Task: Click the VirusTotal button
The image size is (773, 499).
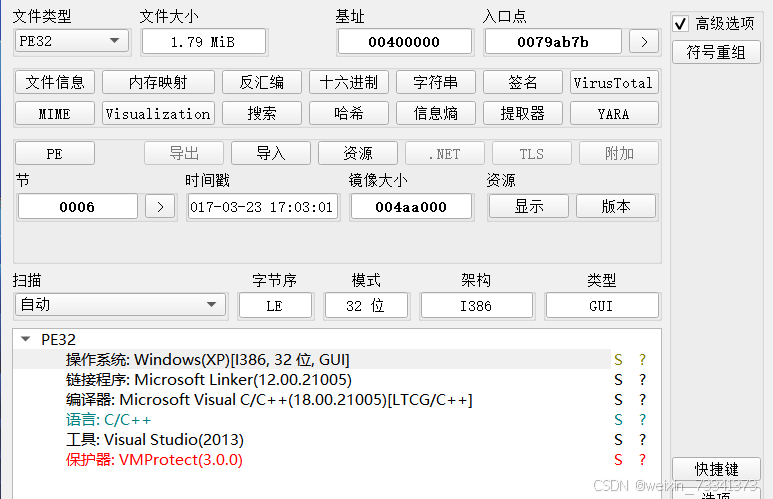Action: 614,82
